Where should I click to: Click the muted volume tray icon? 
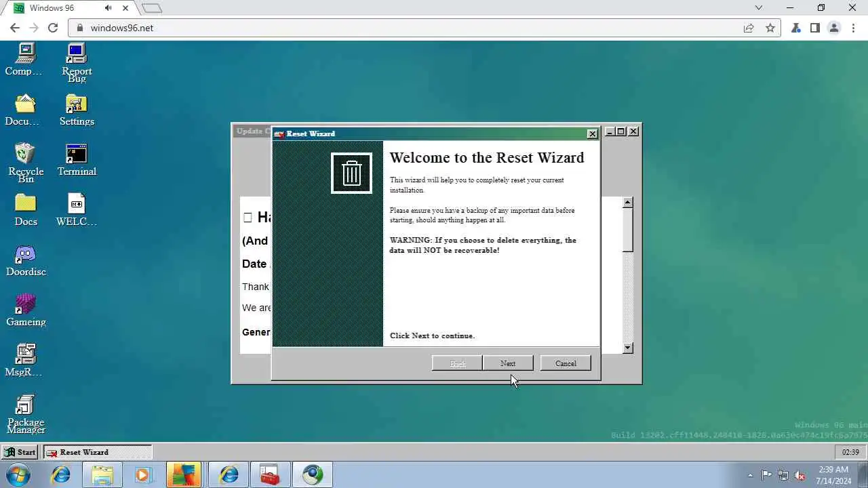click(x=800, y=475)
